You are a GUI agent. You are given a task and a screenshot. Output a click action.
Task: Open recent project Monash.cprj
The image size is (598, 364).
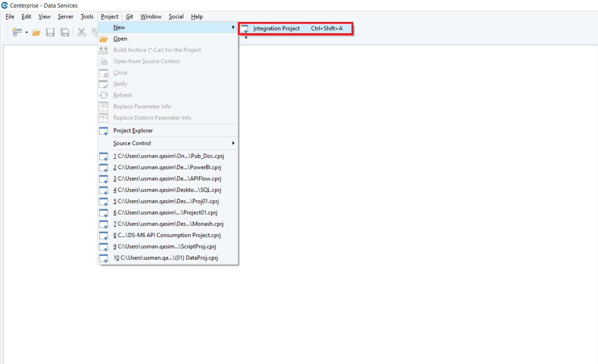point(168,224)
